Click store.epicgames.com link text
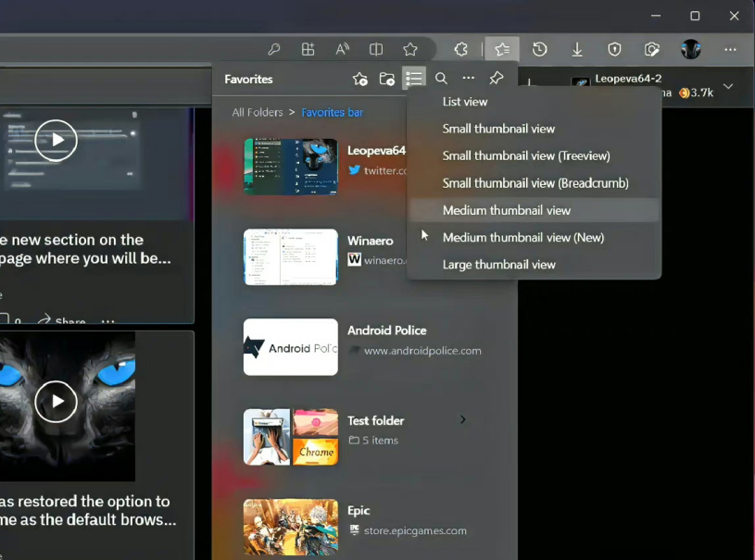Viewport: 755px width, 560px height. (x=415, y=530)
